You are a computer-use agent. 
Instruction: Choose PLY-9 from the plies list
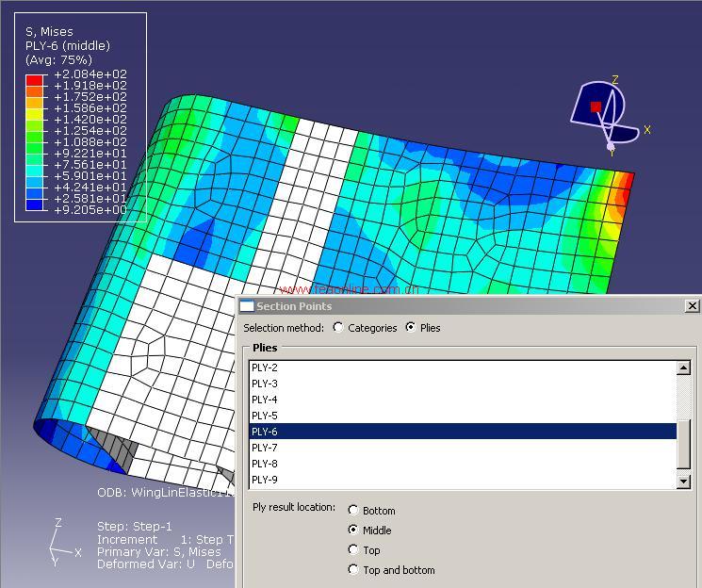tap(265, 480)
